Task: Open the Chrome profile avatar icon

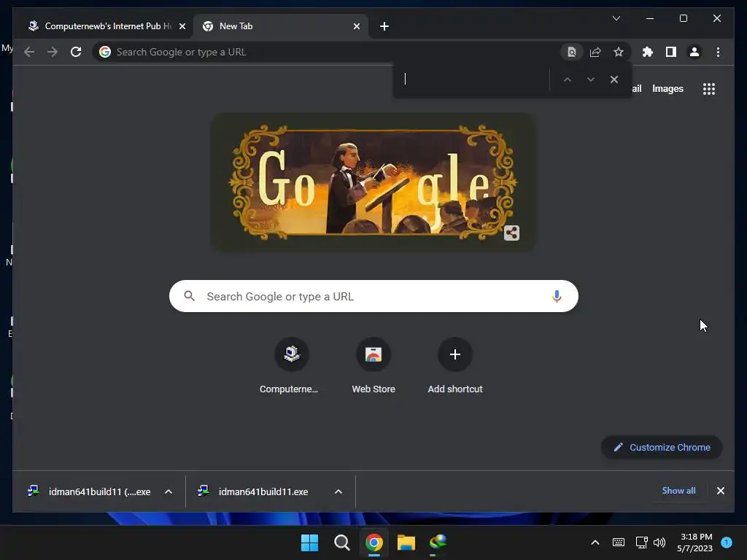Action: tap(694, 52)
